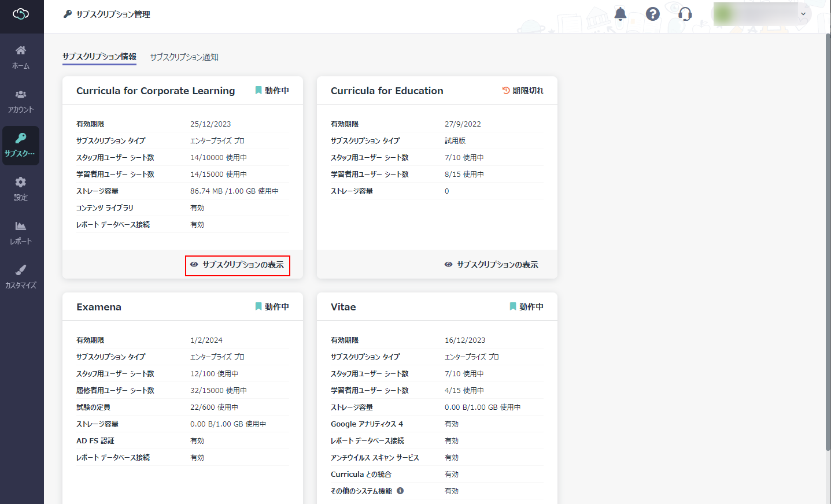Click the Examena card title
The image size is (831, 504).
99,307
